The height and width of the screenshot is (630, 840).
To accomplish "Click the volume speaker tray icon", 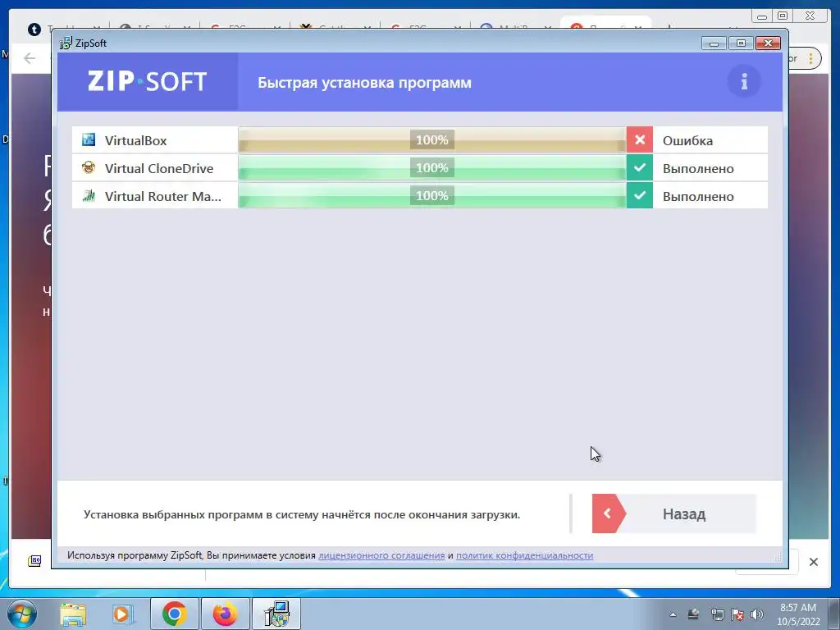I will click(757, 614).
